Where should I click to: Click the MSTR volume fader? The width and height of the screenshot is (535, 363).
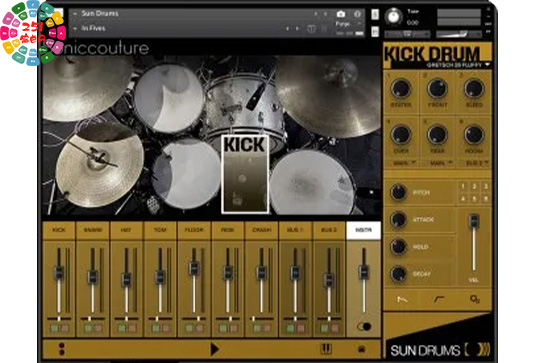coord(363,272)
